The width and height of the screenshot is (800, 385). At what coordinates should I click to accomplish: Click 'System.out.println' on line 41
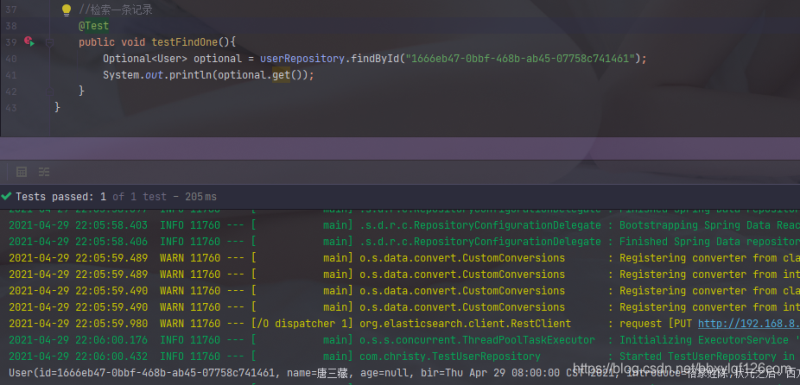click(157, 75)
